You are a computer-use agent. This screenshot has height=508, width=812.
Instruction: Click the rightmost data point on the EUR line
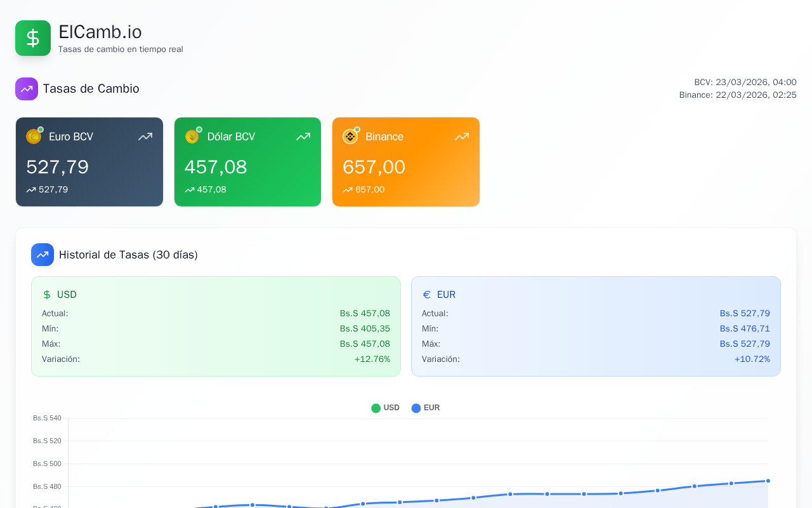click(768, 481)
